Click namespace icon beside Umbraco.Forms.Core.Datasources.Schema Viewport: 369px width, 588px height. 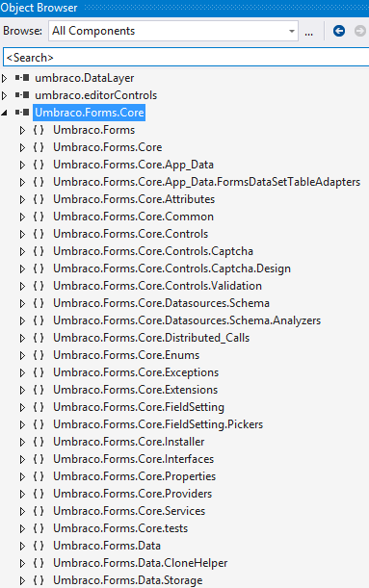point(39,303)
